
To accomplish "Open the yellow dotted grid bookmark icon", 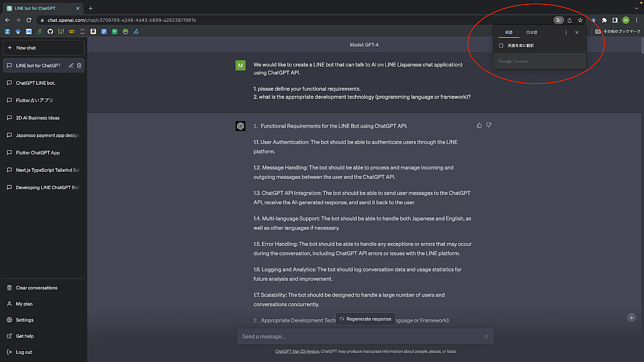I will (x=61, y=31).
